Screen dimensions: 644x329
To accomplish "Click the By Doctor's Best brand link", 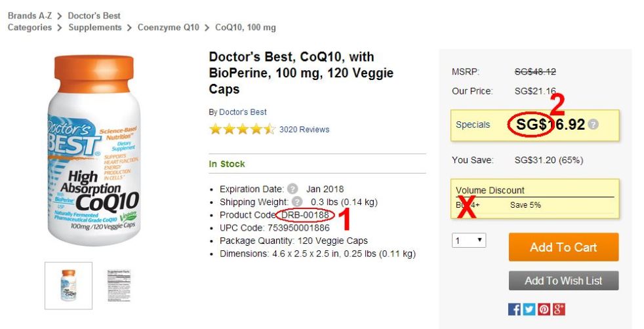I will 243,112.
